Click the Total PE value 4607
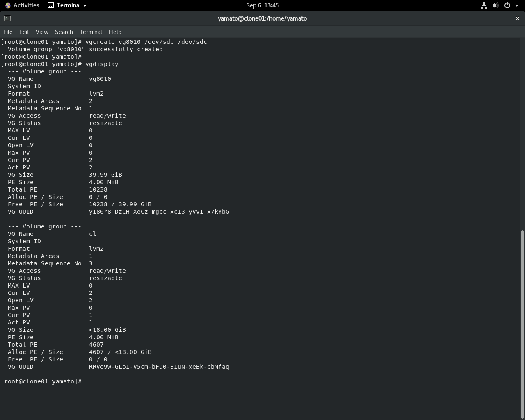The height and width of the screenshot is (420, 525). click(x=96, y=345)
